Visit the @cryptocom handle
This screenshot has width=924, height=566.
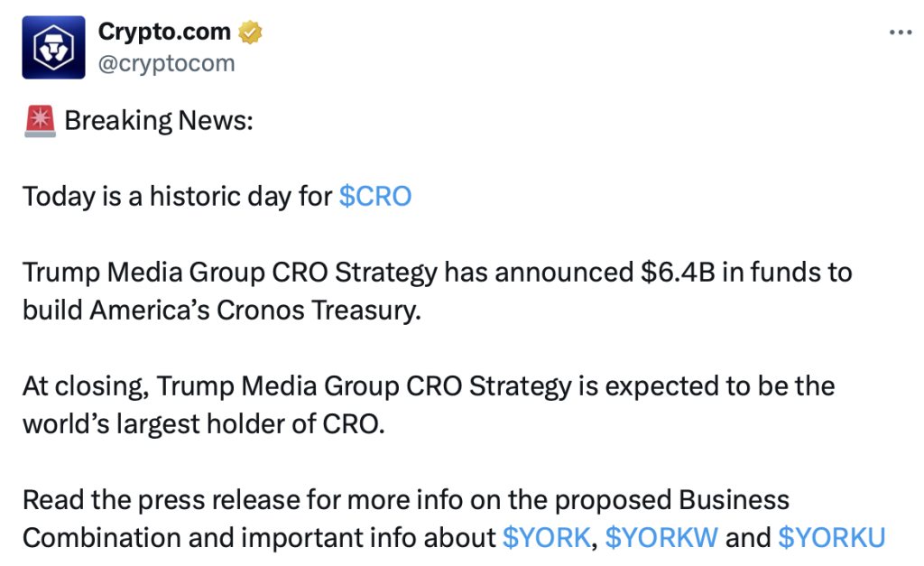point(166,64)
